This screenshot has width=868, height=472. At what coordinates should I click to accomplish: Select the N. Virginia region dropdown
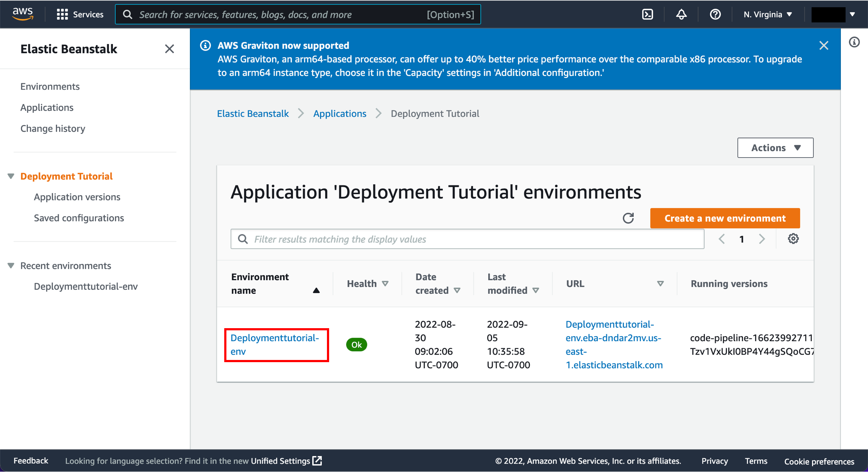pos(767,14)
